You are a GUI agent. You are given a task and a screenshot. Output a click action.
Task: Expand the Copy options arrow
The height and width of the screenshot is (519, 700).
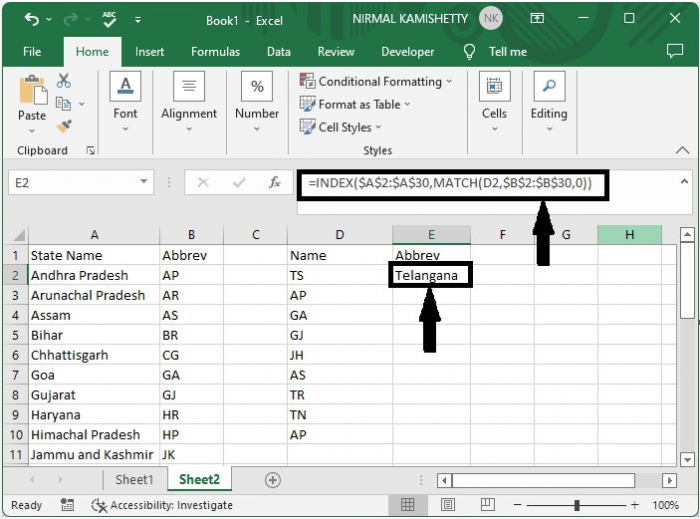coord(82,104)
